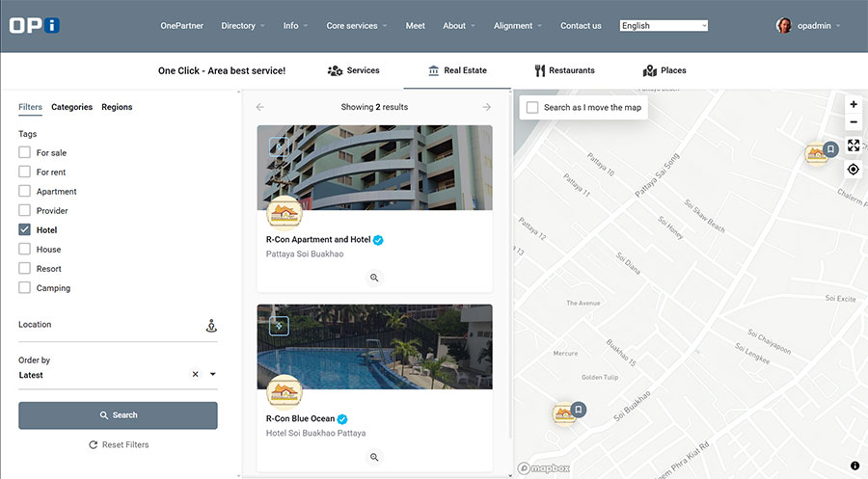Open the Categories filter tab
868x479 pixels.
[x=71, y=107]
